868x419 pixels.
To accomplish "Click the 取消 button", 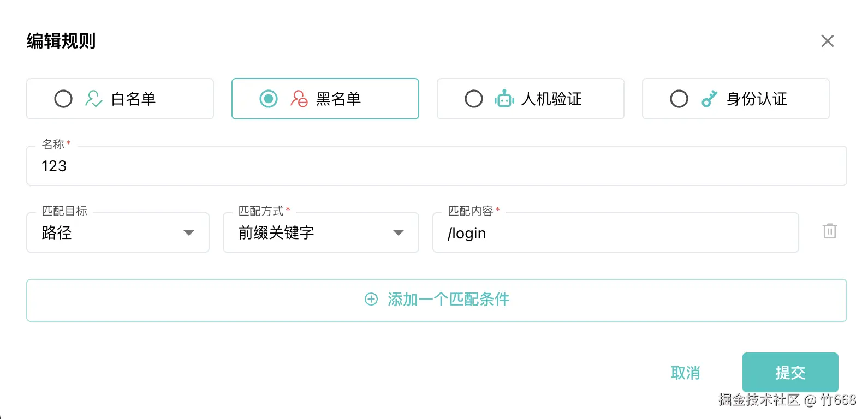I will (685, 373).
